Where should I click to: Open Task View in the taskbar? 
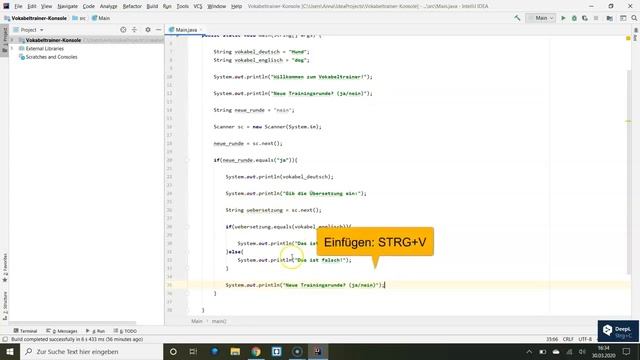[193, 351]
